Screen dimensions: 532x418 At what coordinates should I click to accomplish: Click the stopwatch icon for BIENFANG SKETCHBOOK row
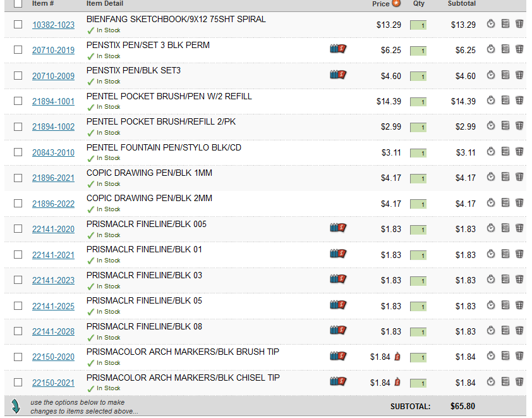pyautogui.click(x=490, y=24)
